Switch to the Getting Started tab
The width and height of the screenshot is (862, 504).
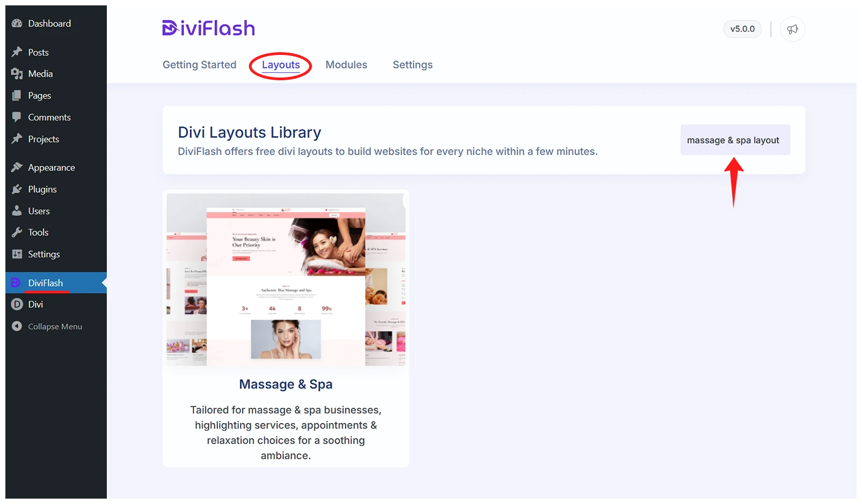coord(199,65)
